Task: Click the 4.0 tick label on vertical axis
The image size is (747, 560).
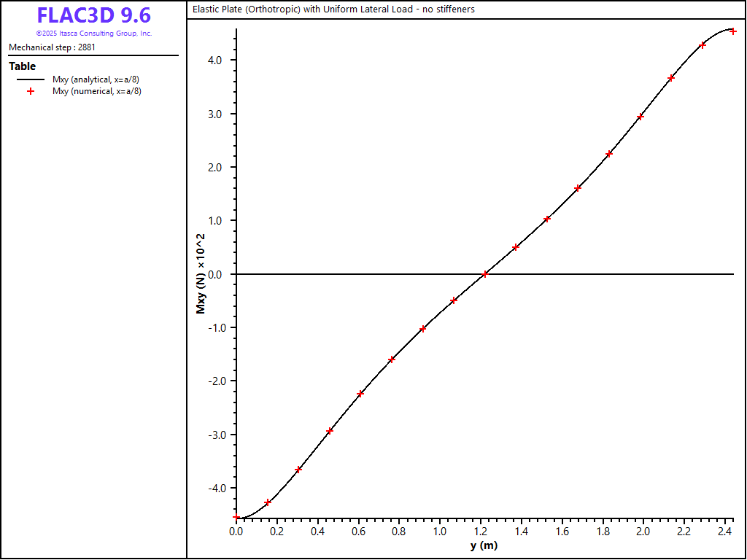Action: tap(219, 61)
